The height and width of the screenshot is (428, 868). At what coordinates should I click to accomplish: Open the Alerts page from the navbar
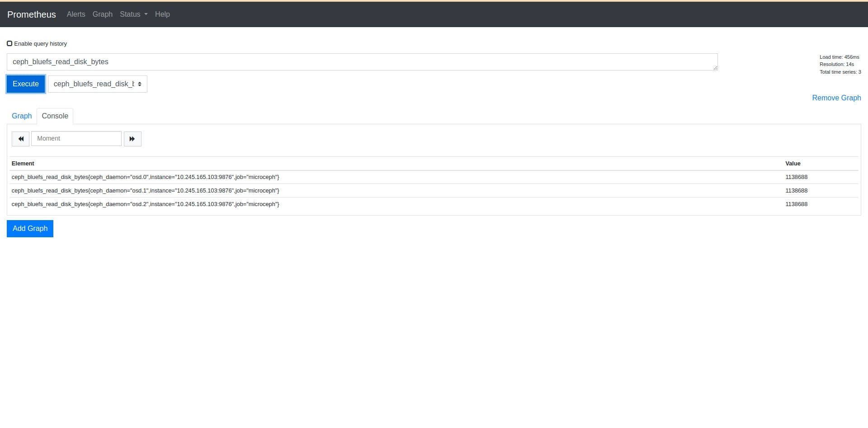(x=75, y=14)
